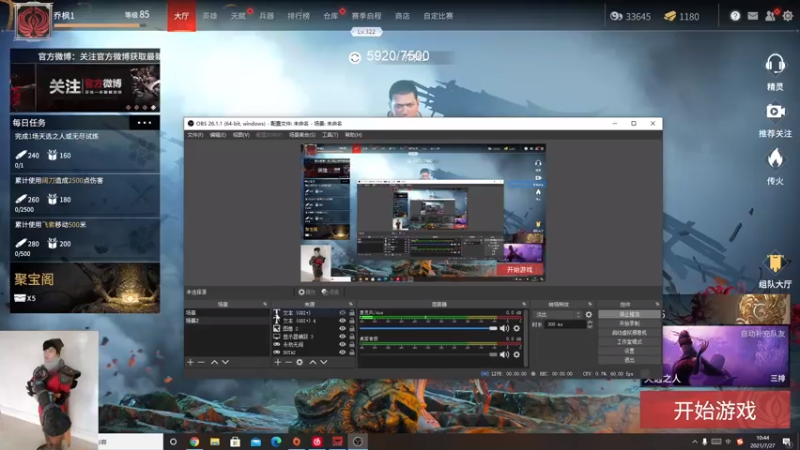Pop out the 来源 dock panel

click(x=351, y=304)
